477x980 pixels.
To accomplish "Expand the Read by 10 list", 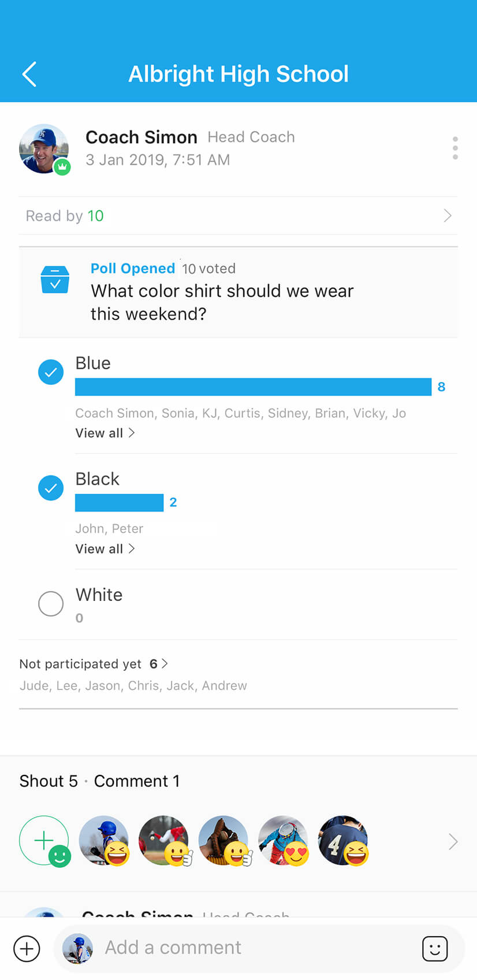I will pos(238,216).
